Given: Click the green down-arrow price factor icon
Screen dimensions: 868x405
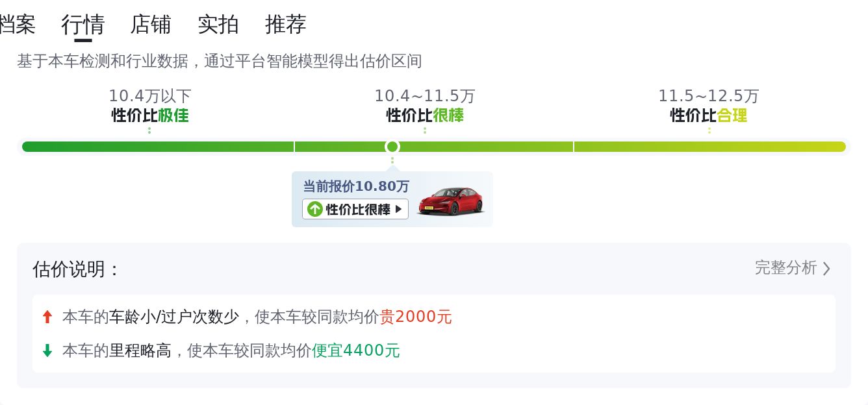Looking at the screenshot, I should coord(47,350).
